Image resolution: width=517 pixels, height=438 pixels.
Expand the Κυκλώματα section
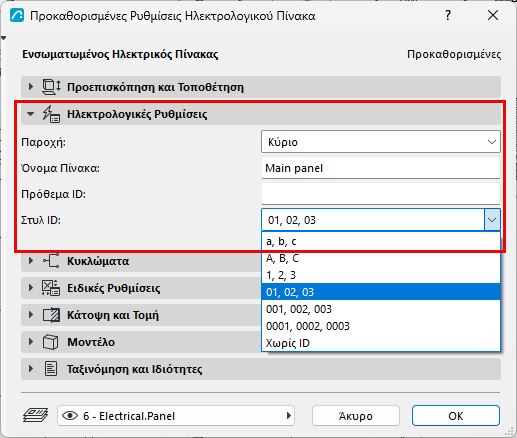point(31,261)
